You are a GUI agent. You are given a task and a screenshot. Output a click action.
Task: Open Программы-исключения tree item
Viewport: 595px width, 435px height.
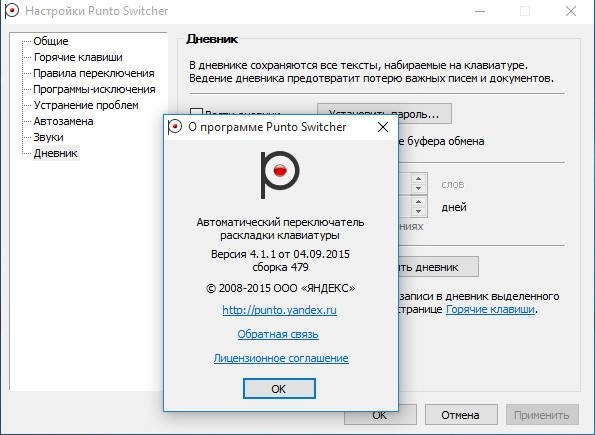[94, 89]
